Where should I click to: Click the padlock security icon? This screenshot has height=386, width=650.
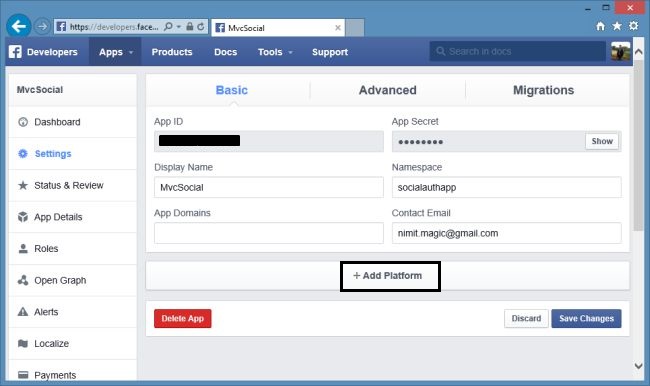click(189, 27)
